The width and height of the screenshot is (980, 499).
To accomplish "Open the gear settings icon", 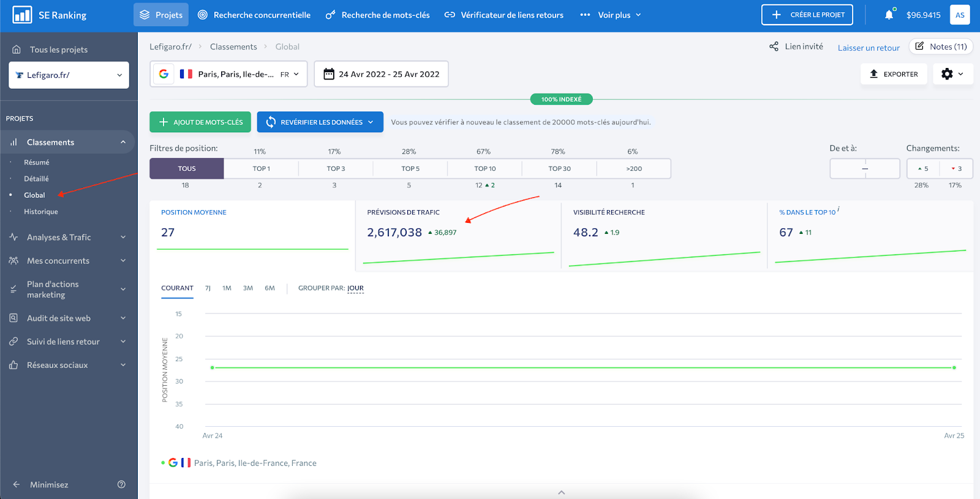I will click(947, 74).
